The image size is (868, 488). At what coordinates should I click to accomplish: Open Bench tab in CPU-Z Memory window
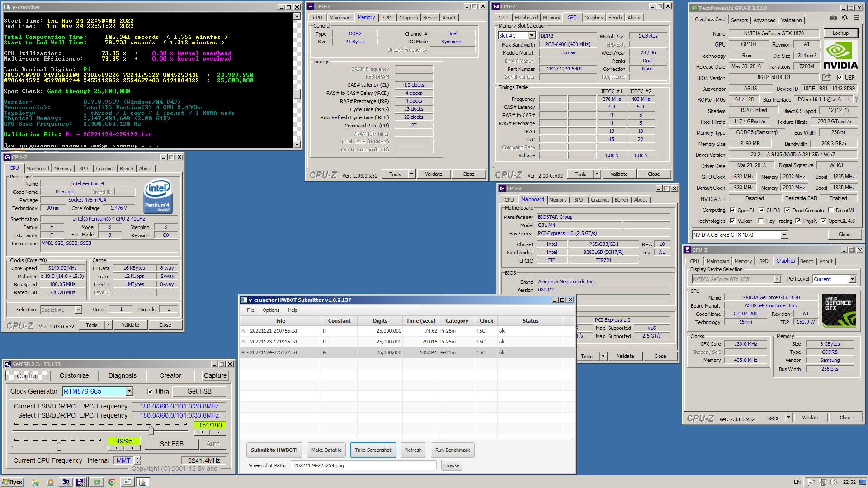(429, 17)
